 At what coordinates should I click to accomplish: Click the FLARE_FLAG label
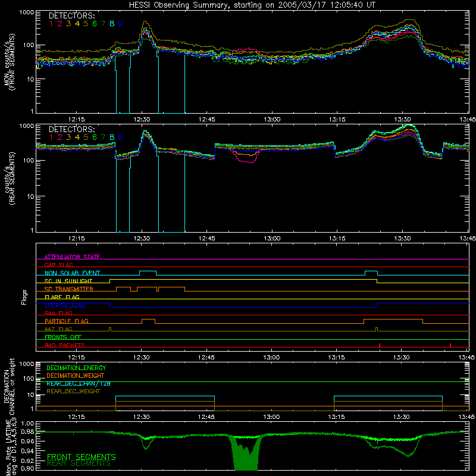pos(62,297)
